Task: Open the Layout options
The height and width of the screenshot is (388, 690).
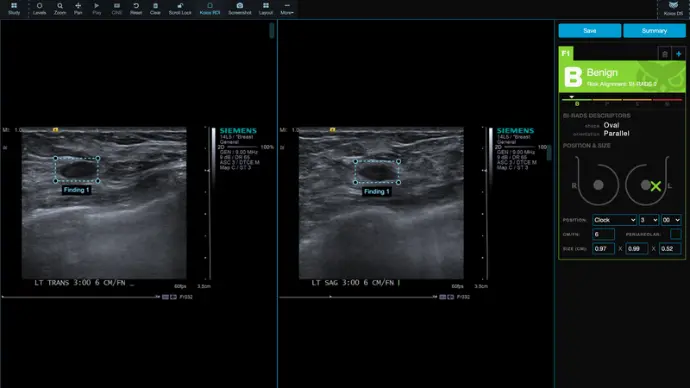Action: point(266,8)
